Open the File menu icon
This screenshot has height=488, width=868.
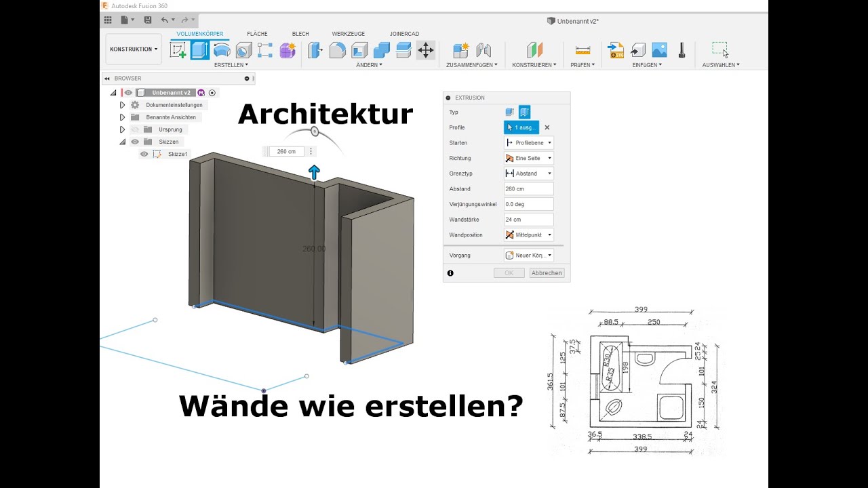click(x=128, y=20)
